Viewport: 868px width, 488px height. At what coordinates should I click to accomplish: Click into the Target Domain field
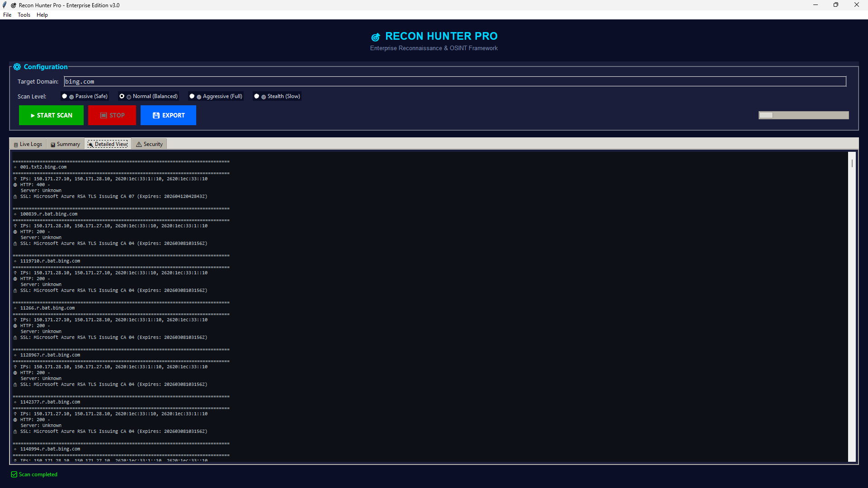click(x=452, y=82)
